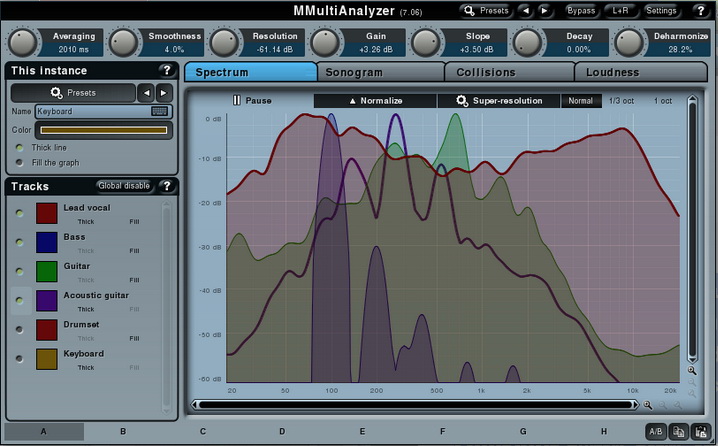Enable Super-resolution mode

coord(499,101)
